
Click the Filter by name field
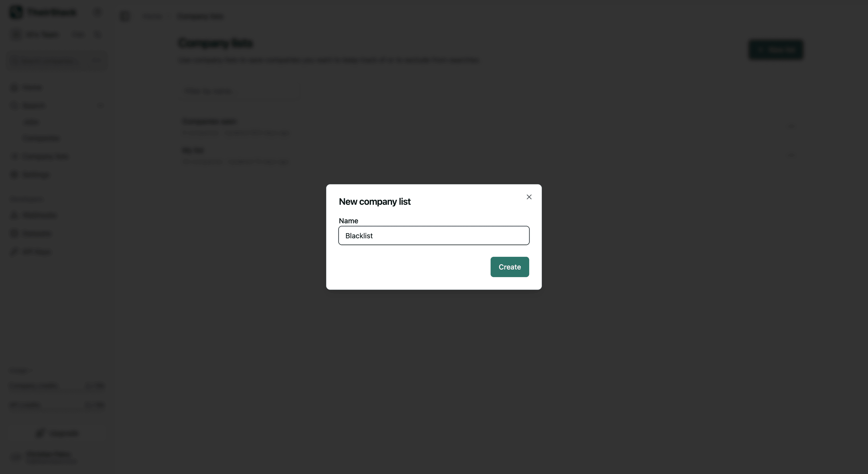tap(239, 91)
